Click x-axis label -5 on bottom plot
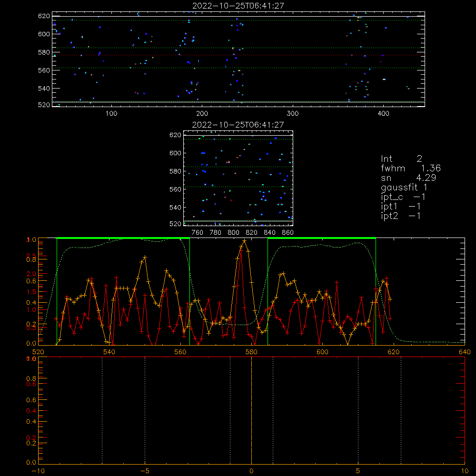 pyautogui.click(x=145, y=471)
